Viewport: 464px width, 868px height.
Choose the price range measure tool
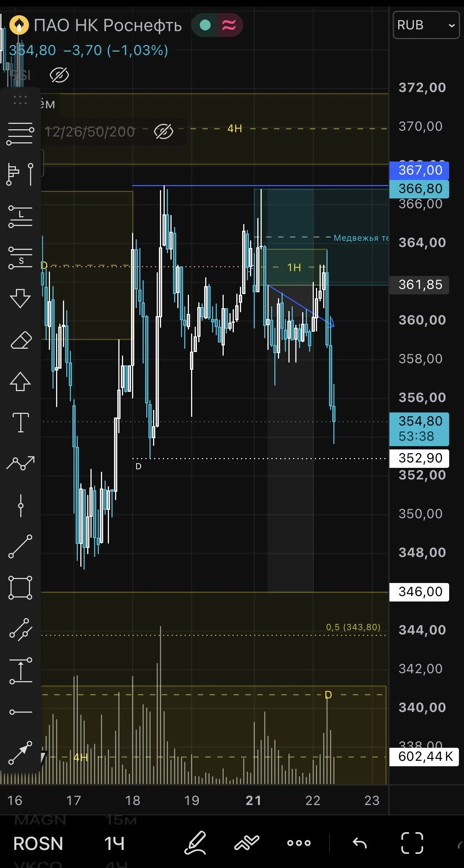21,671
